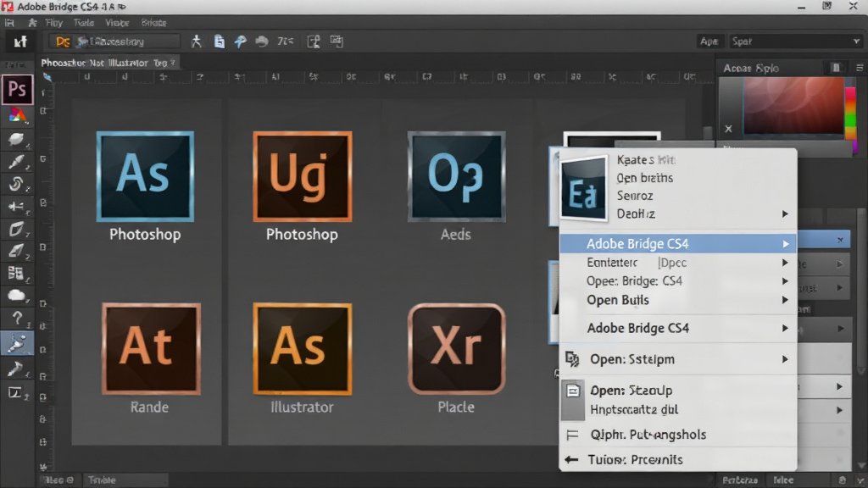
Task: Click left arrow icon beside Tuiom: Preemits
Action: (x=572, y=459)
